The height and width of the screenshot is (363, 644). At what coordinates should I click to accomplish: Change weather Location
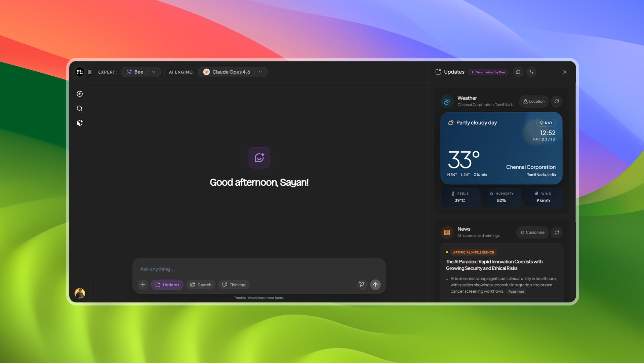[x=534, y=101]
